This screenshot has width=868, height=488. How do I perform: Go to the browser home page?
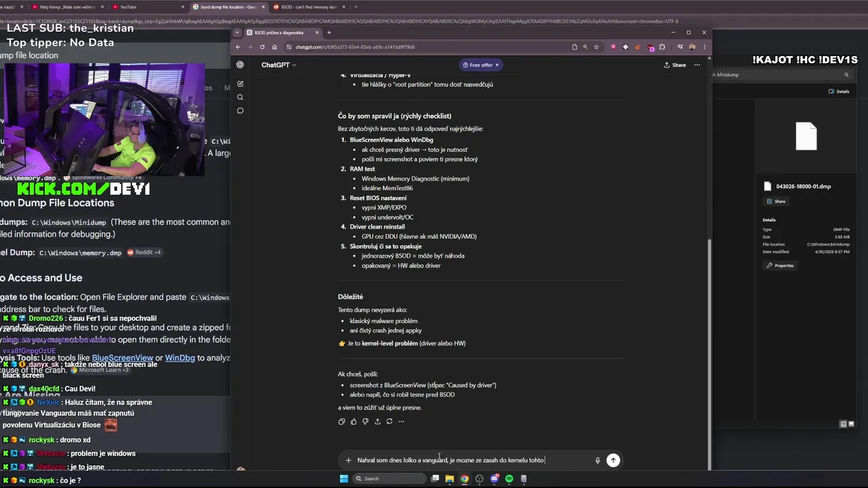click(274, 47)
